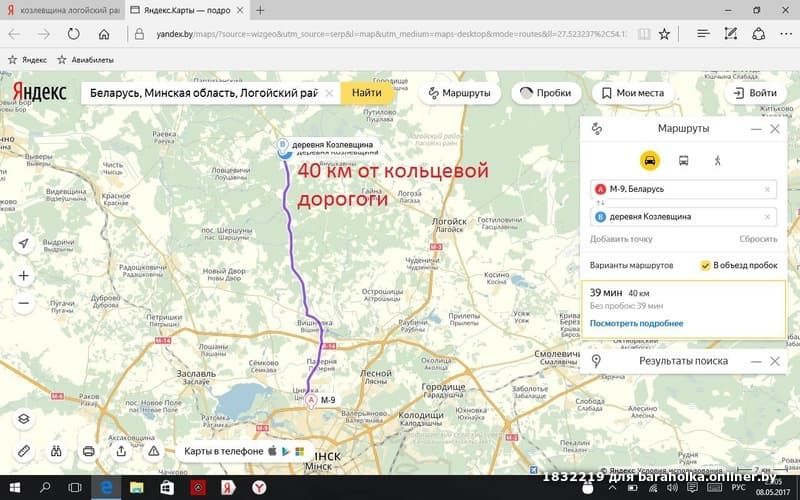Select the 39 мин 40 км route card
The image size is (800, 500).
click(683, 309)
